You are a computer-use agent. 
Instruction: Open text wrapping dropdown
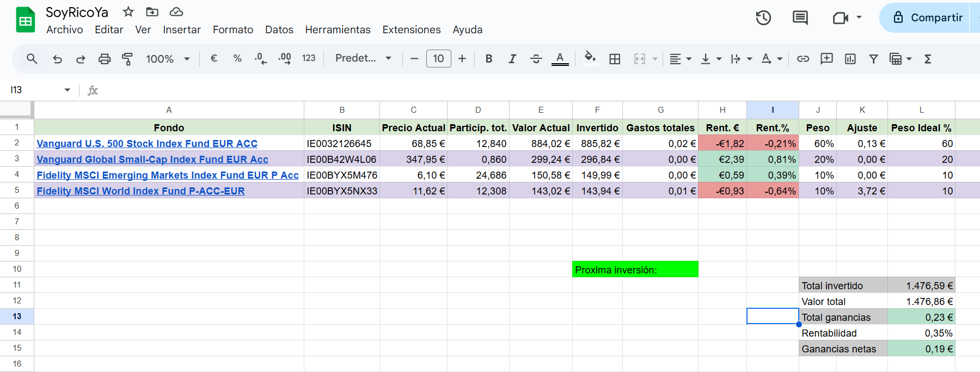(x=742, y=59)
